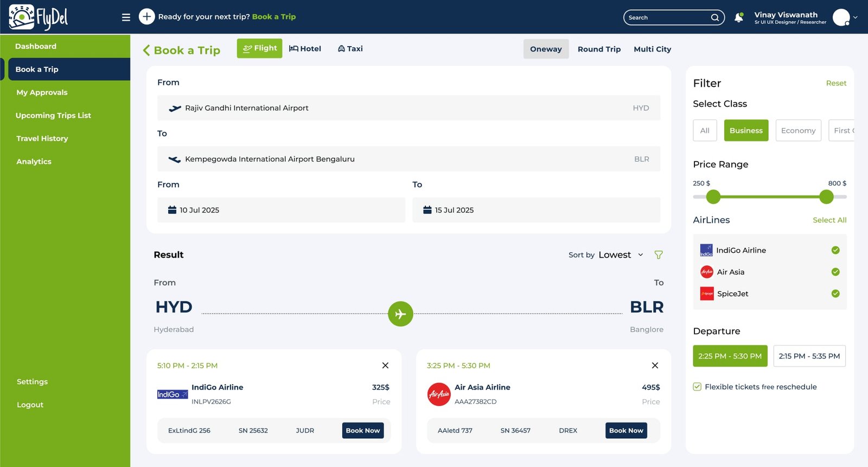Viewport: 868px width, 467px height.
Task: Click the green airplane route icon
Action: click(x=400, y=314)
